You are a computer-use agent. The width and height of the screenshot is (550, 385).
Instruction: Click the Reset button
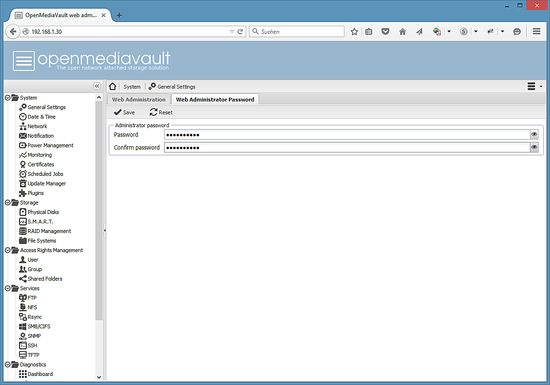point(161,113)
